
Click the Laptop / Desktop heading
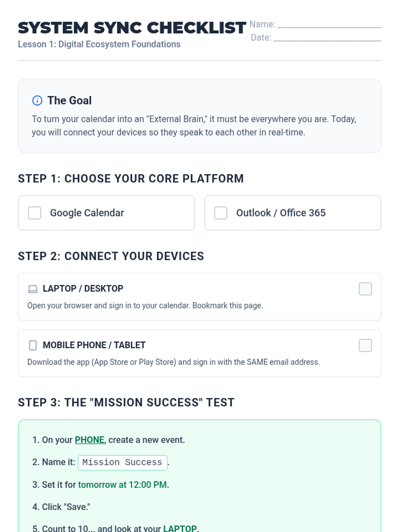tap(83, 289)
